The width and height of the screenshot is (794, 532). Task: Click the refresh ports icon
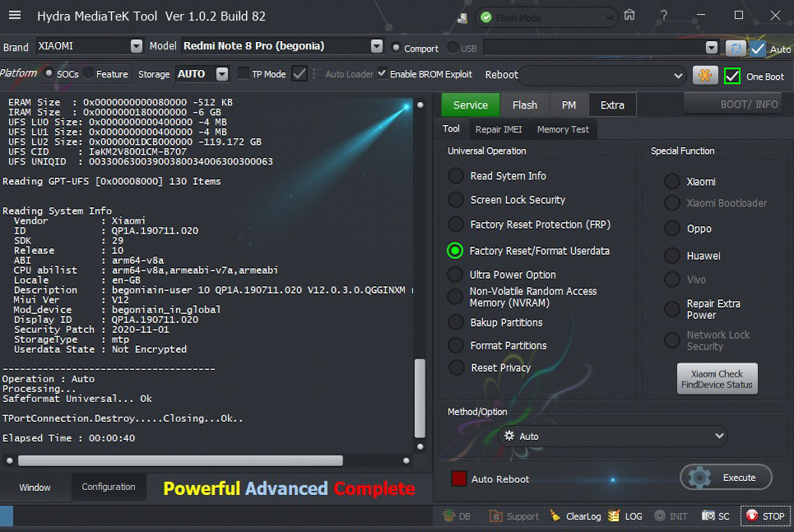click(x=736, y=48)
